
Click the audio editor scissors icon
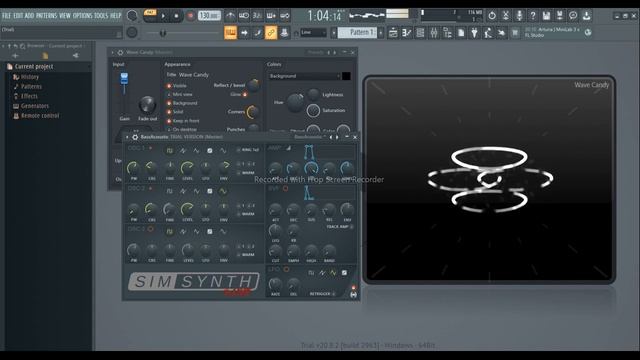[506, 16]
